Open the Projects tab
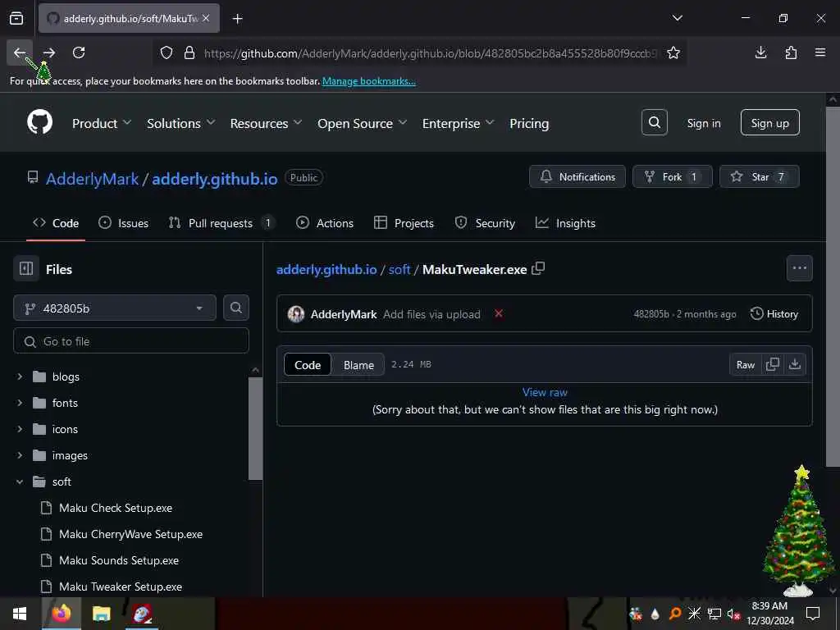 [x=404, y=223]
